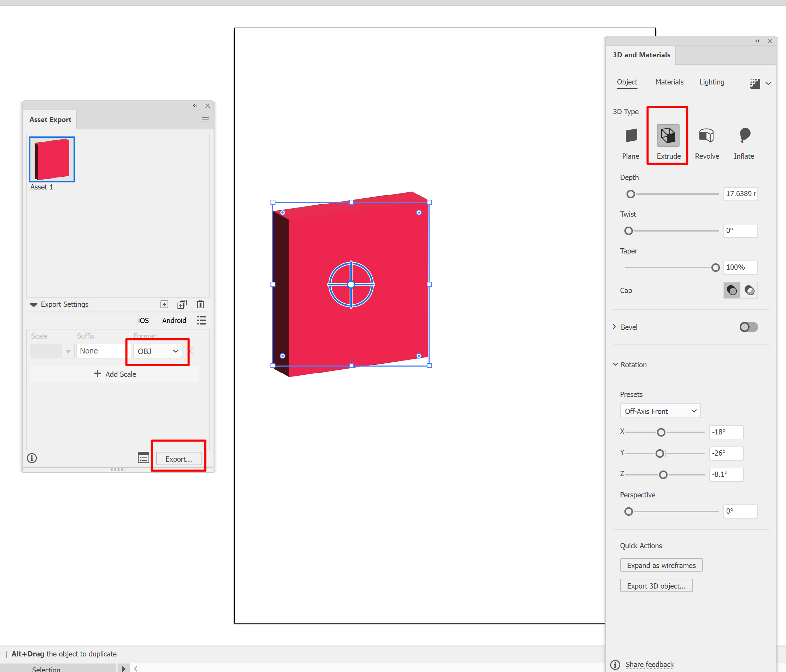The height and width of the screenshot is (672, 786).
Task: Select the Asset 1 thumbnail
Action: tap(52, 159)
